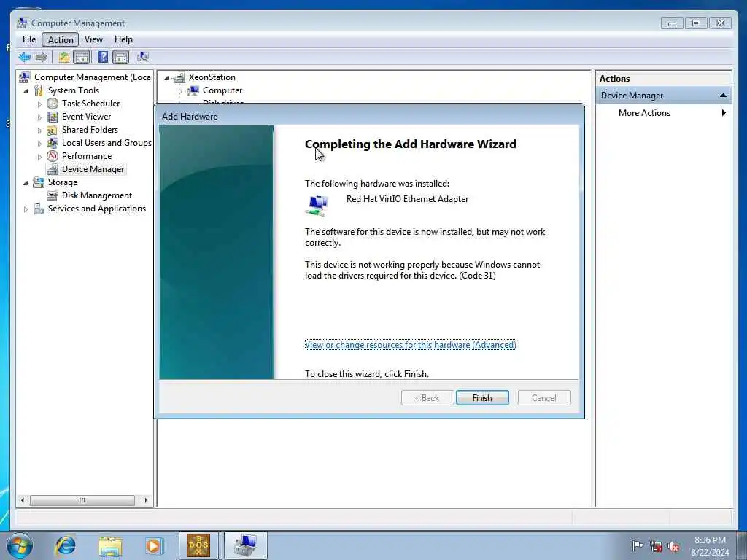Select Event Viewer icon in tree
The image size is (747, 560).
[53, 117]
